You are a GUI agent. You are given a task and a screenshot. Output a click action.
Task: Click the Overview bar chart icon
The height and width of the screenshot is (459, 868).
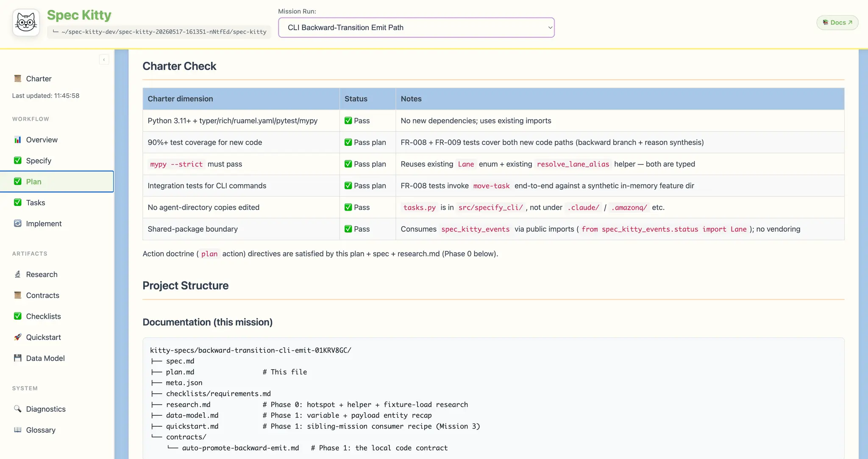pos(17,139)
